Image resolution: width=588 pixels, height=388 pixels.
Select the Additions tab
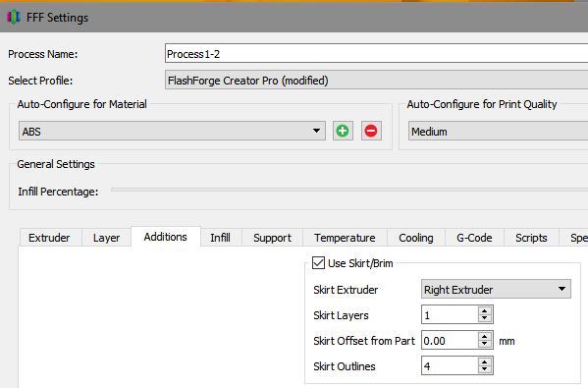pyautogui.click(x=165, y=237)
